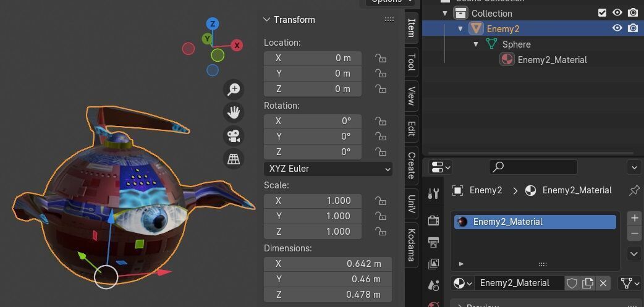Open Render properties tab icon
Image resolution: width=644 pixels, height=307 pixels.
point(433,221)
